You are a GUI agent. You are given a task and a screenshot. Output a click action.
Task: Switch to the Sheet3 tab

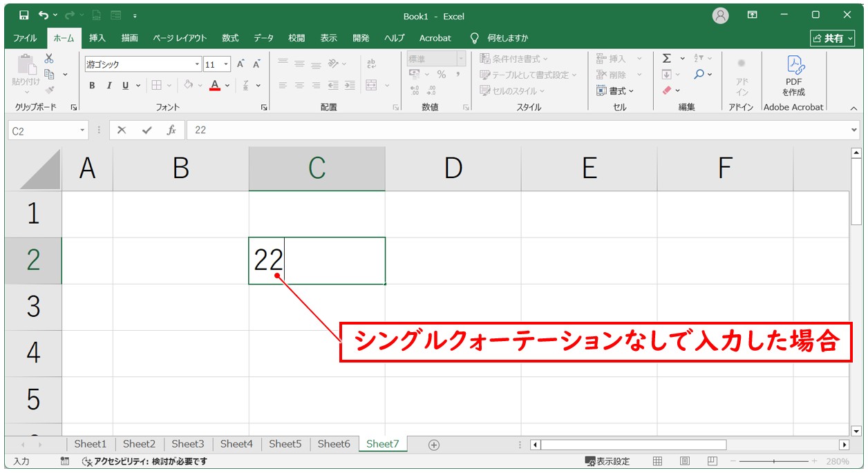tap(187, 444)
